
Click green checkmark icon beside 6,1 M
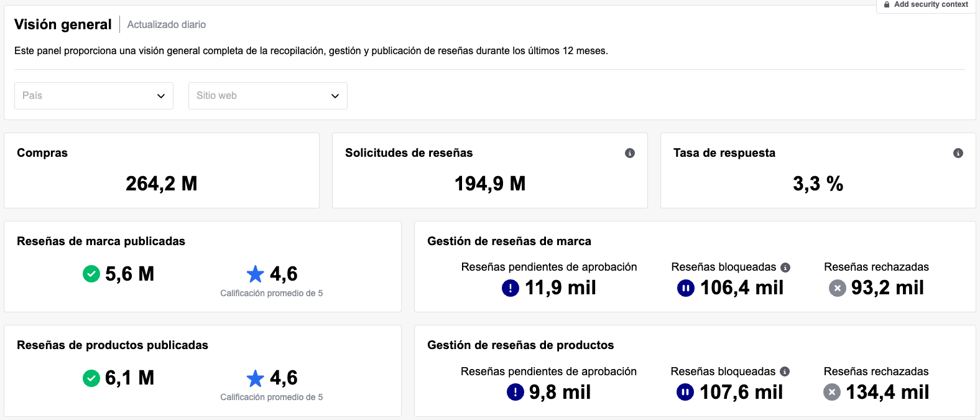pyautogui.click(x=91, y=378)
